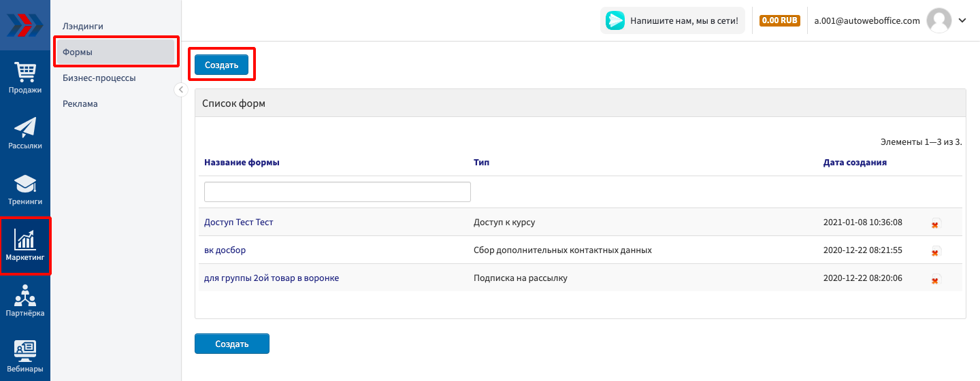This screenshot has width=980, height=381.
Task: Delete the вк досбор form
Action: (x=935, y=251)
